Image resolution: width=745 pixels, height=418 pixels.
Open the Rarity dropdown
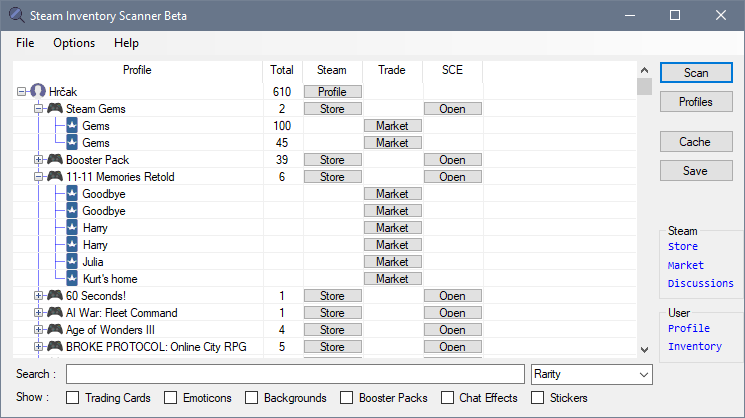pos(592,374)
